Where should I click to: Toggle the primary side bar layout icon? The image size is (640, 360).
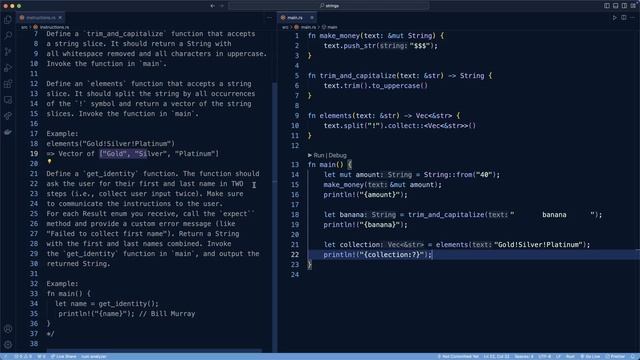pos(607,6)
